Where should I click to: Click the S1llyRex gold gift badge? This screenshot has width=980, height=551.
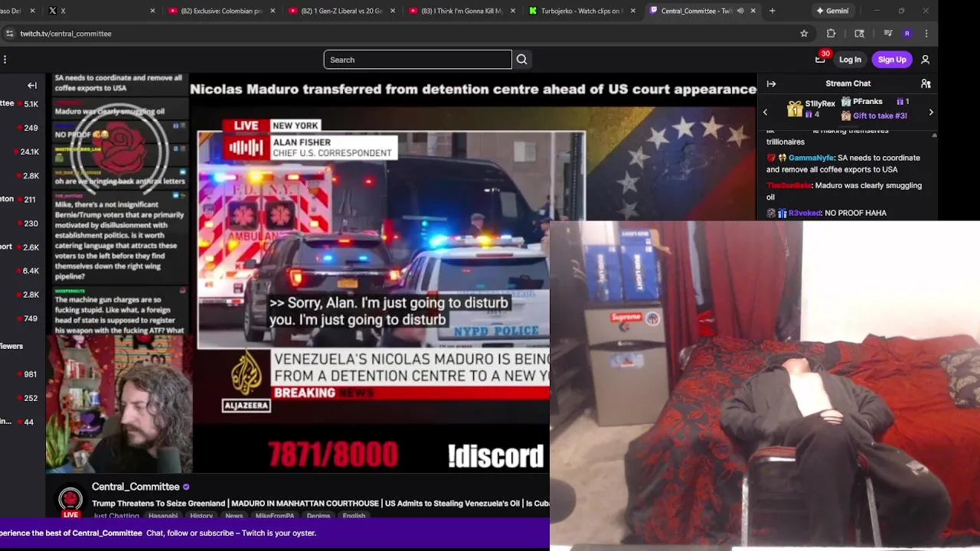[795, 109]
